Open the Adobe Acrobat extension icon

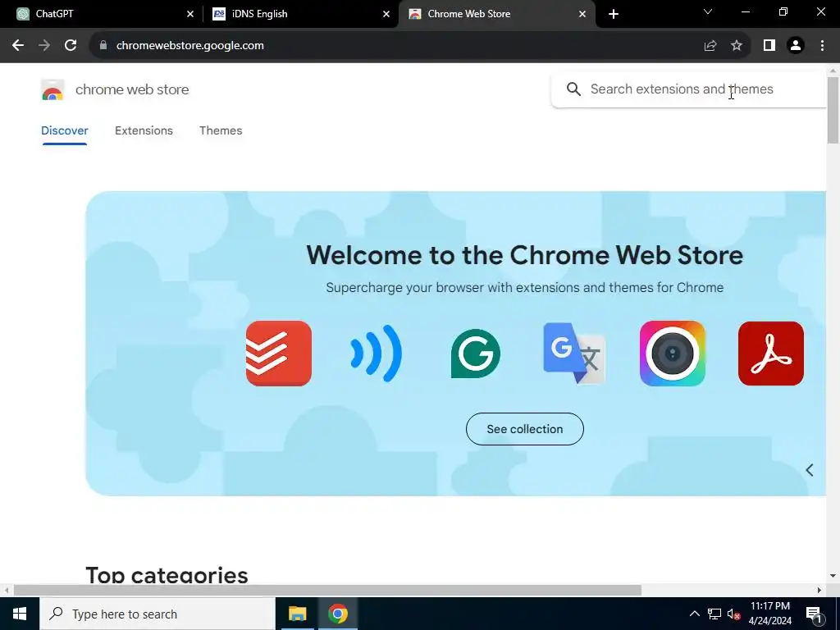[771, 354]
